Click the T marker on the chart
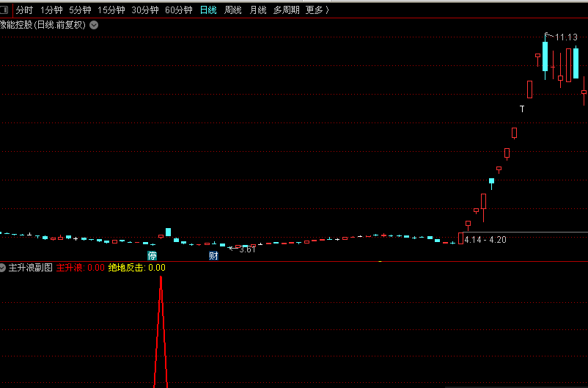The width and height of the screenshot is (588, 388). 522,109
